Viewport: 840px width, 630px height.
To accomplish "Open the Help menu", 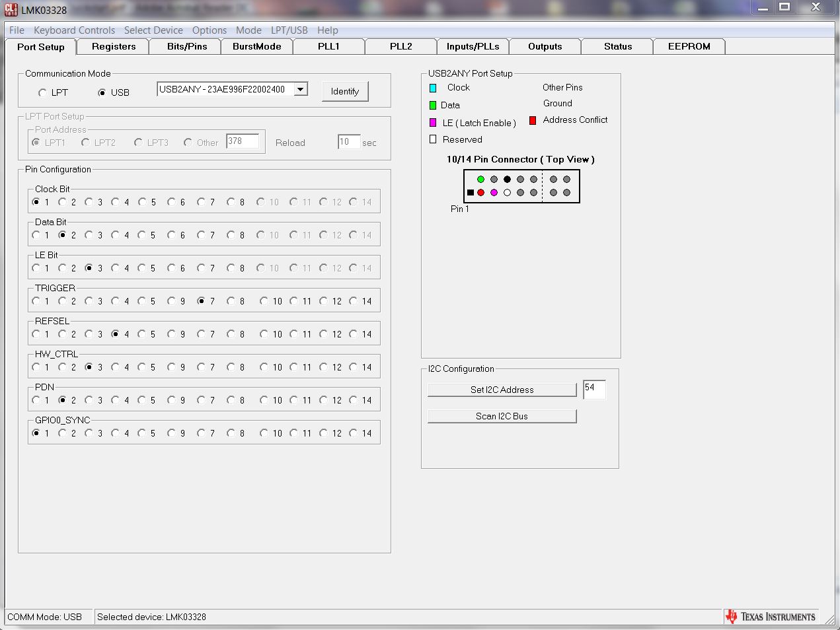I will (328, 30).
